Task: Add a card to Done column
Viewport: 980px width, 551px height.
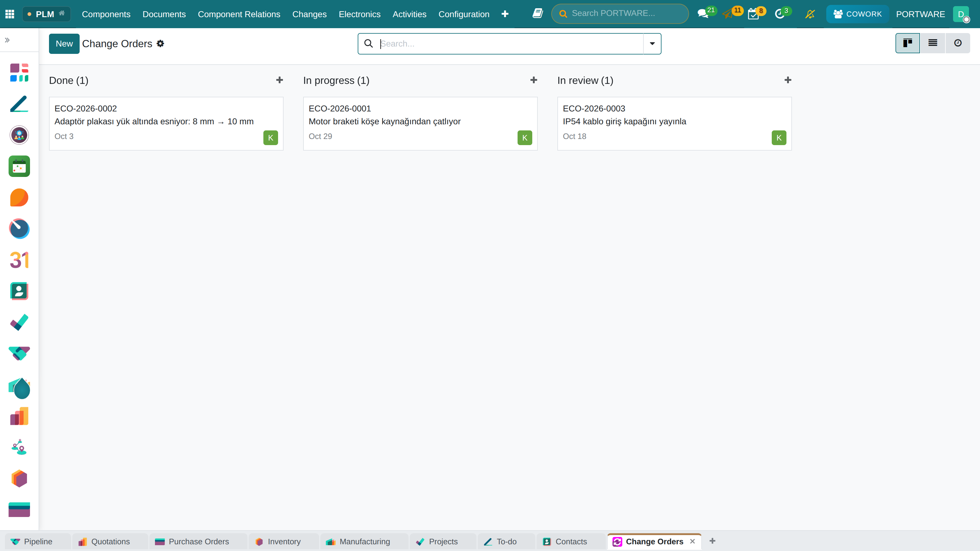Action: [280, 80]
